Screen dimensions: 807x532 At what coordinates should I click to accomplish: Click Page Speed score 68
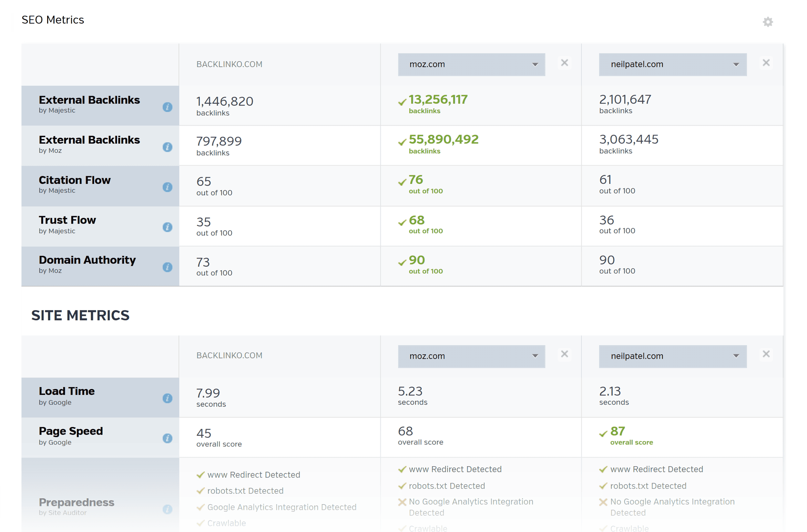(405, 431)
